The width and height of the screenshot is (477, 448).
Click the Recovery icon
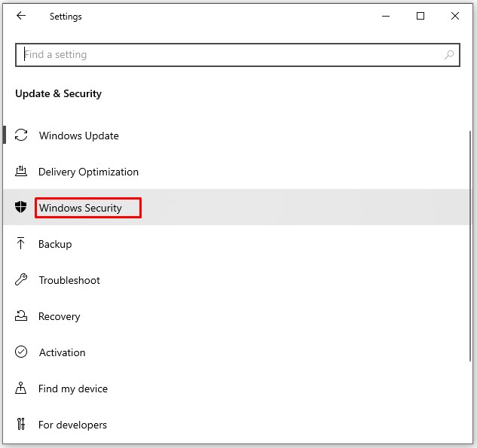click(22, 316)
